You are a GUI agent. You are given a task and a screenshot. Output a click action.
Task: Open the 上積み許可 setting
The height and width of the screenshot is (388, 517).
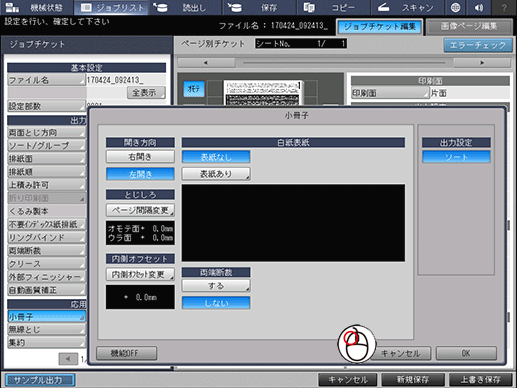point(46,185)
